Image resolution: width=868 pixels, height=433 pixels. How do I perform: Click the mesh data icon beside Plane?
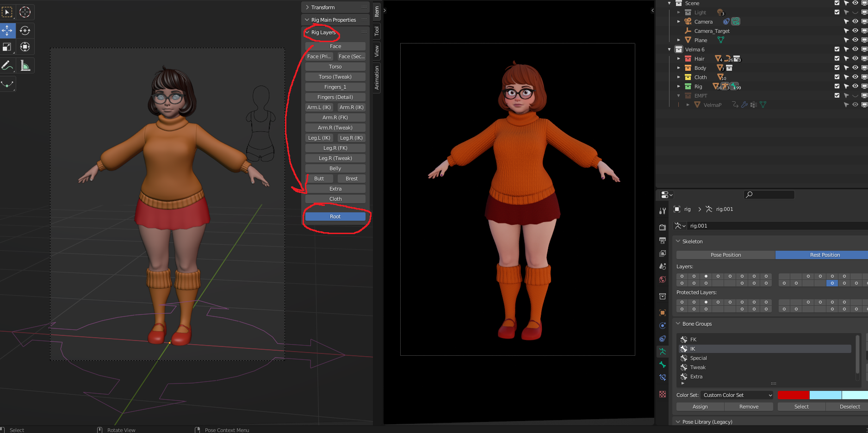tap(720, 40)
